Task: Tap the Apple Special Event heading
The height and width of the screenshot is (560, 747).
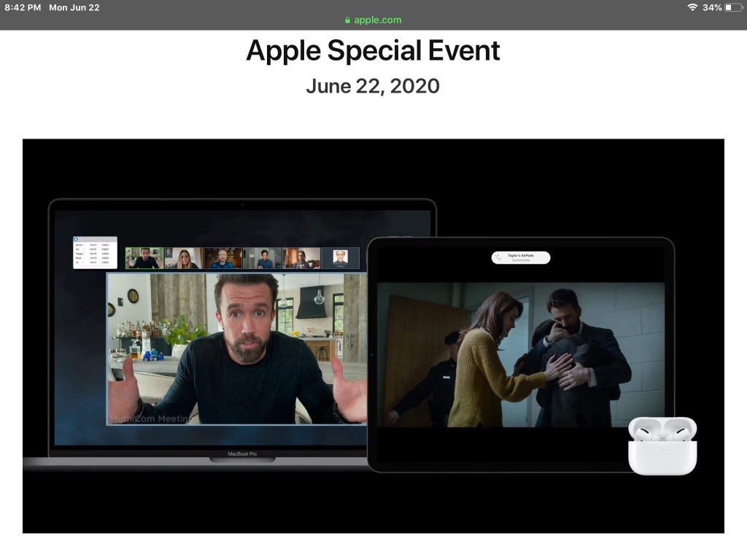Action: (x=373, y=50)
